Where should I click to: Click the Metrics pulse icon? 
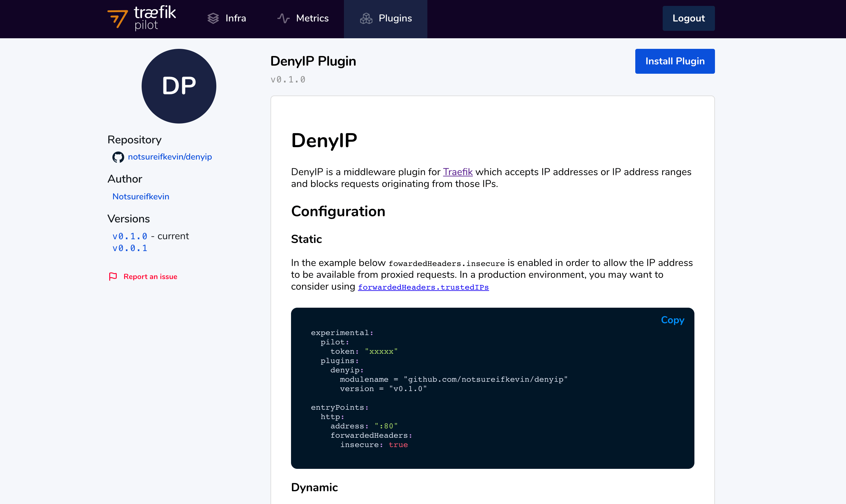[x=283, y=18]
